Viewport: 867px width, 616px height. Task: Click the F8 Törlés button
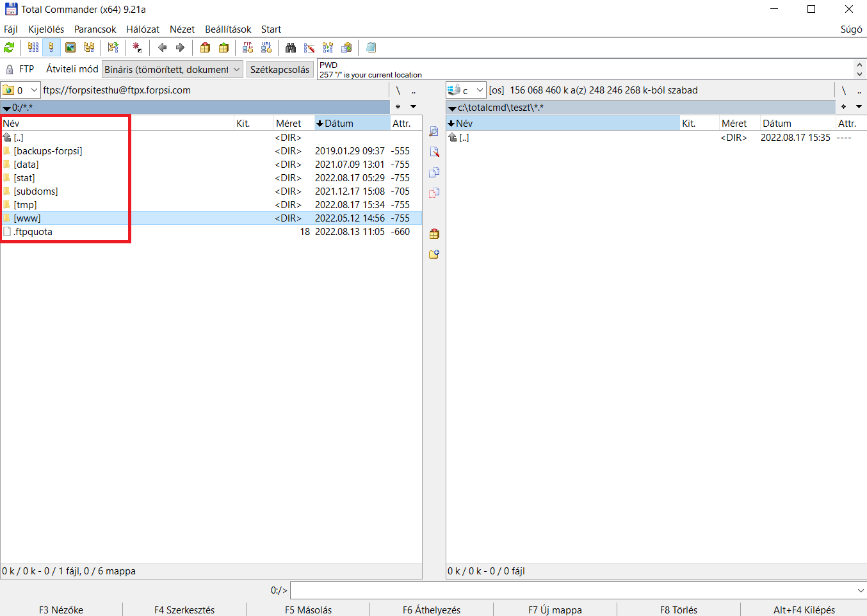679,610
